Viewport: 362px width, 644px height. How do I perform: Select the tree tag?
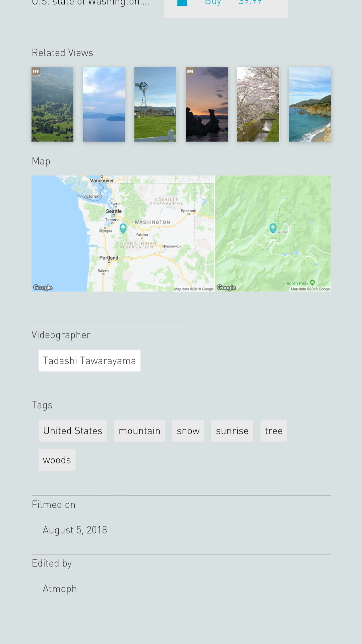274,431
